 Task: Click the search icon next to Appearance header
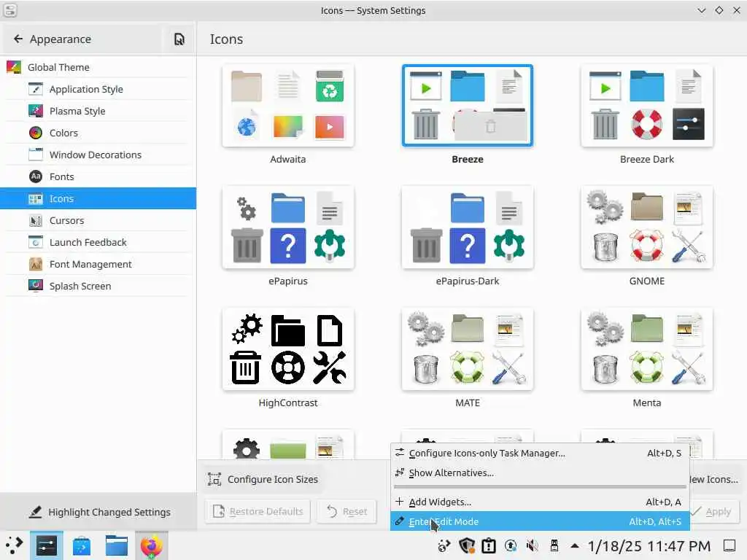pyautogui.click(x=179, y=39)
